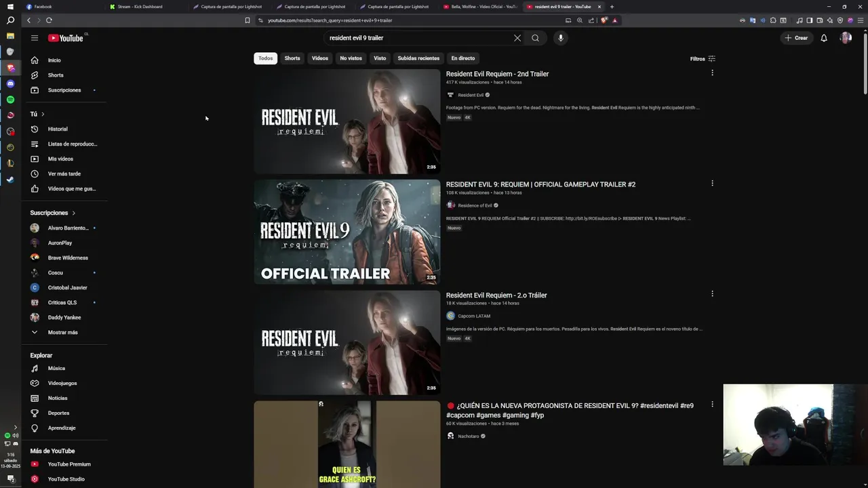Open the YouTube guide hamburger menu

pyautogui.click(x=35, y=38)
